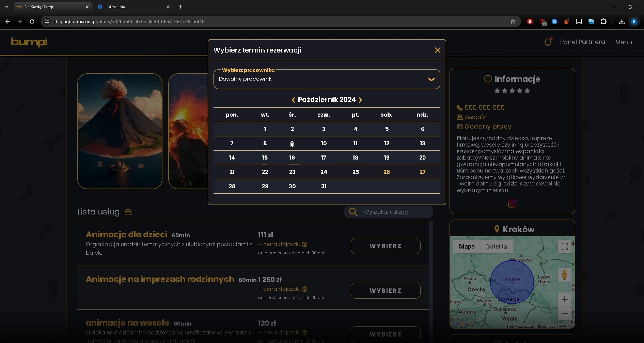This screenshot has width=644, height=343.
Task: Open tab search dropdown arrow
Action: (x=7, y=7)
